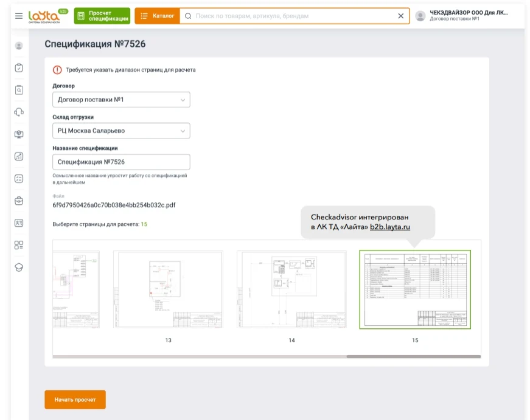Expand the Склад отгрузки dropdown
The height and width of the screenshot is (420, 530).
click(121, 131)
